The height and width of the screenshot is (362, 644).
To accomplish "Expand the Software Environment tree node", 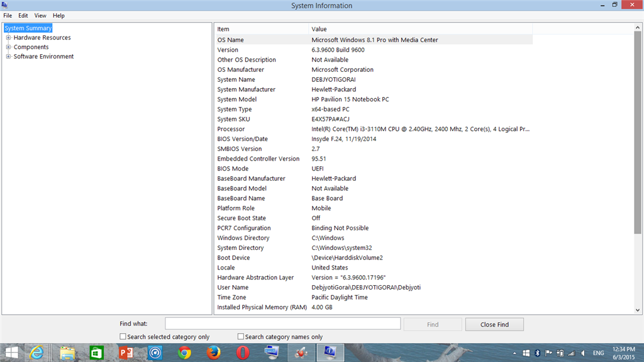I will coord(8,57).
